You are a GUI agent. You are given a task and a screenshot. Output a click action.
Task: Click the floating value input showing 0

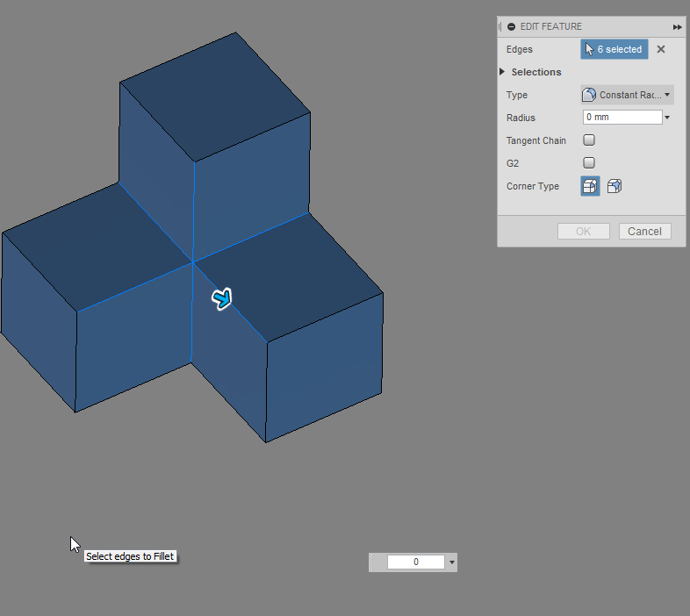pyautogui.click(x=416, y=562)
